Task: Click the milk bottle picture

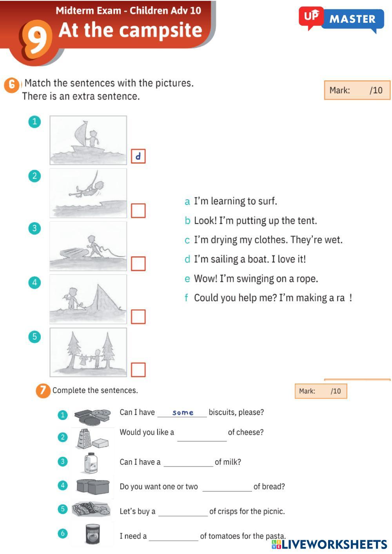Action: click(91, 463)
